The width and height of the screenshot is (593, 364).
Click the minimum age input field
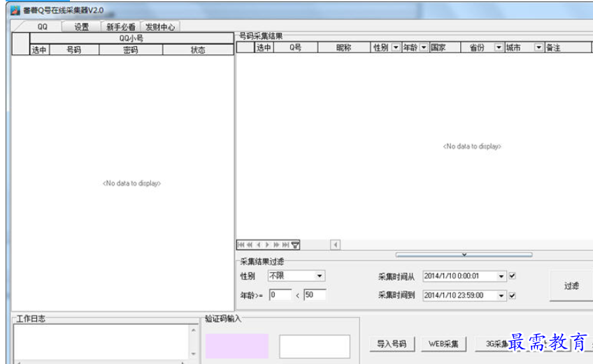click(x=280, y=295)
